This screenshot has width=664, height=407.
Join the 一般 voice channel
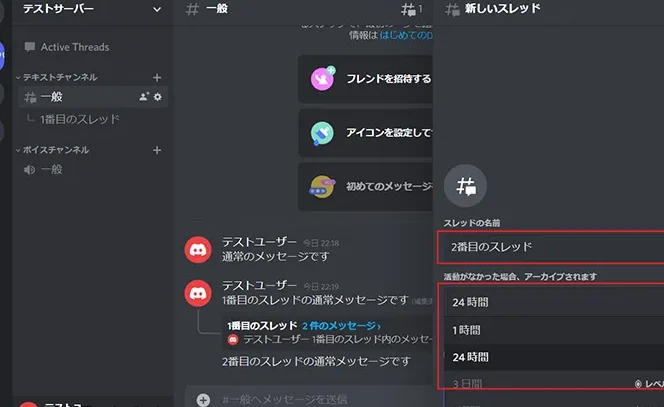(x=52, y=169)
